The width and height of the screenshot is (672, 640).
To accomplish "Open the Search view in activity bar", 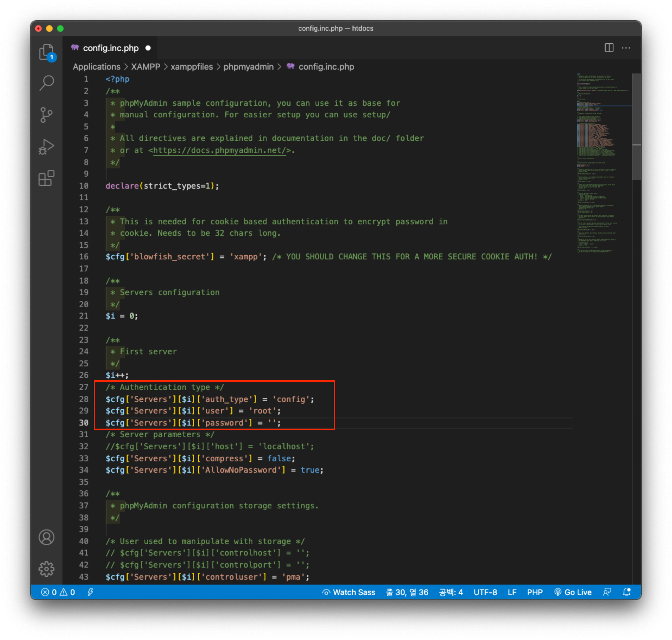I will click(46, 83).
